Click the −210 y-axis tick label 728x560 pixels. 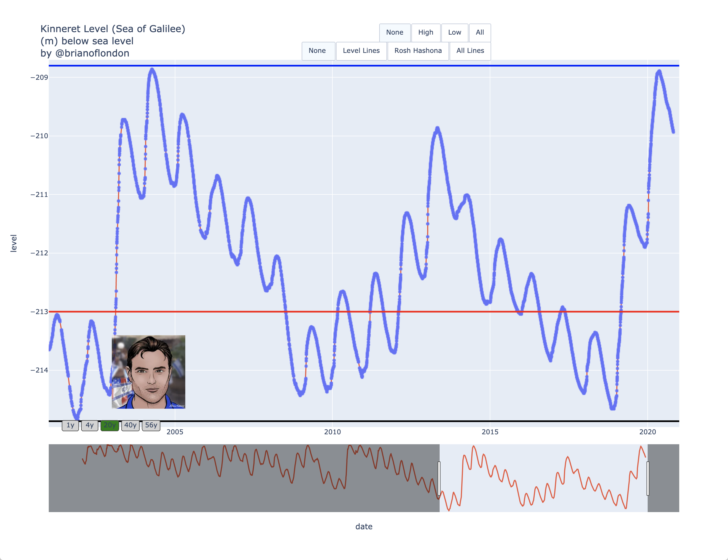[x=39, y=136]
